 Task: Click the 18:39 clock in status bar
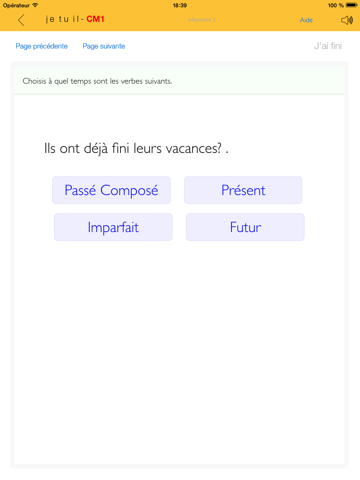click(x=180, y=5)
